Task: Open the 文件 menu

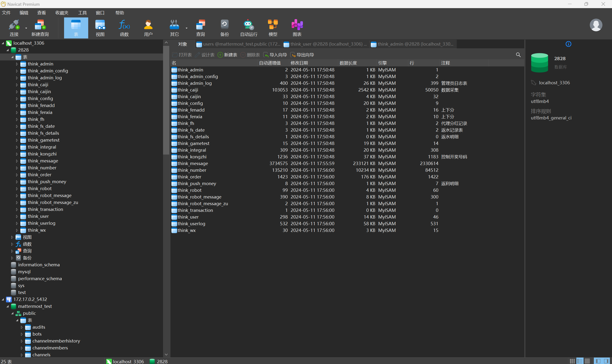Action: [x=6, y=13]
